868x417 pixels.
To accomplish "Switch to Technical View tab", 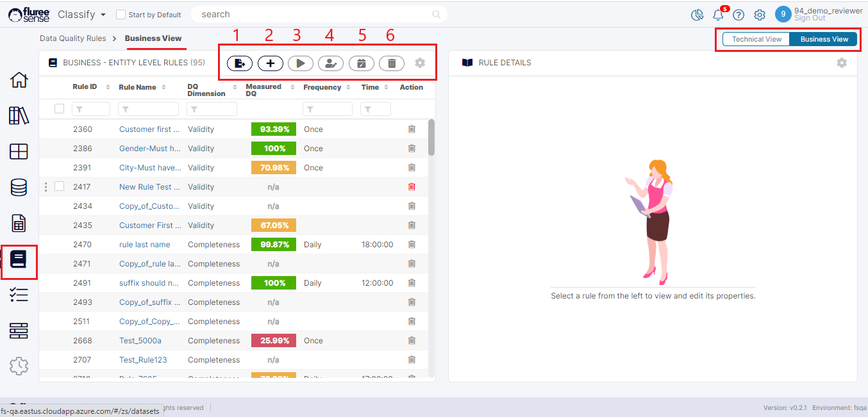I will 756,39.
